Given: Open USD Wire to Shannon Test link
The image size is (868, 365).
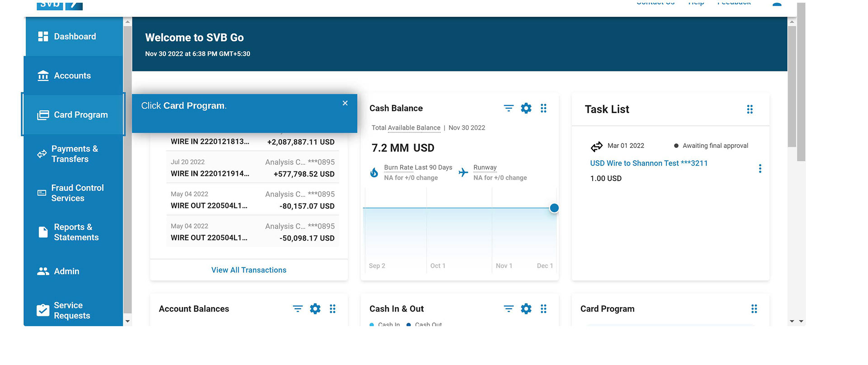Looking at the screenshot, I should click(649, 163).
